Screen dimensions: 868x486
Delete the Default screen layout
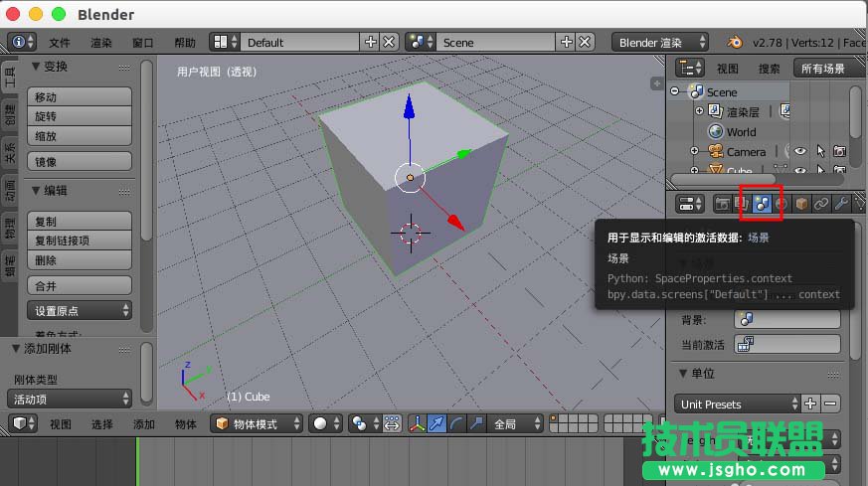(389, 42)
